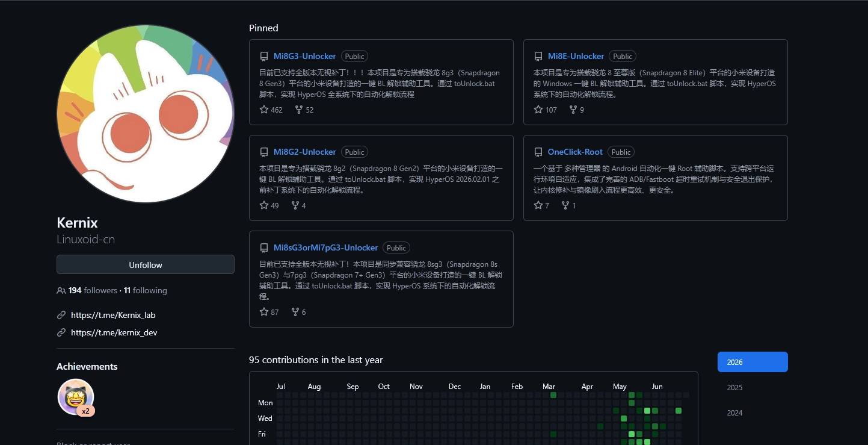Click the "Jul" month label
This screenshot has width=868, height=445.
(280, 387)
